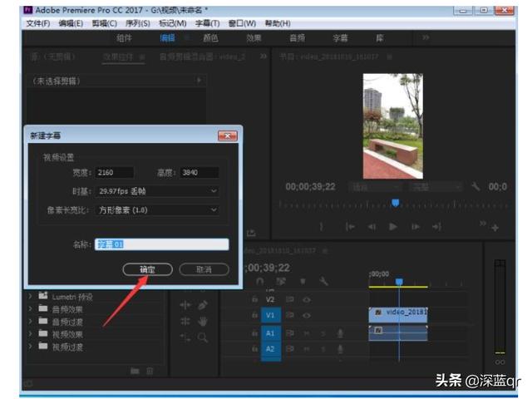
Task: Toggle V1 track visibility eye
Action: tap(306, 315)
